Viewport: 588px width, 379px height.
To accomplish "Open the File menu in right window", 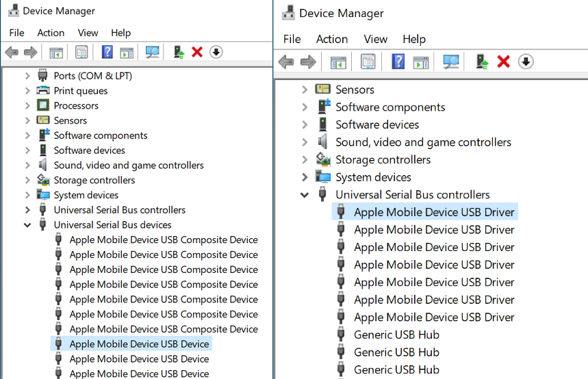I will pos(292,39).
